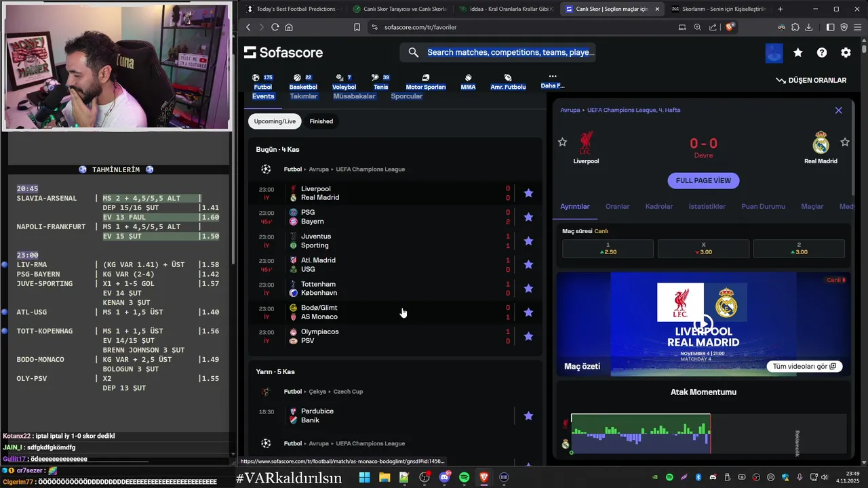Focus the search matches field
Screen dimensions: 868x488
[498, 52]
